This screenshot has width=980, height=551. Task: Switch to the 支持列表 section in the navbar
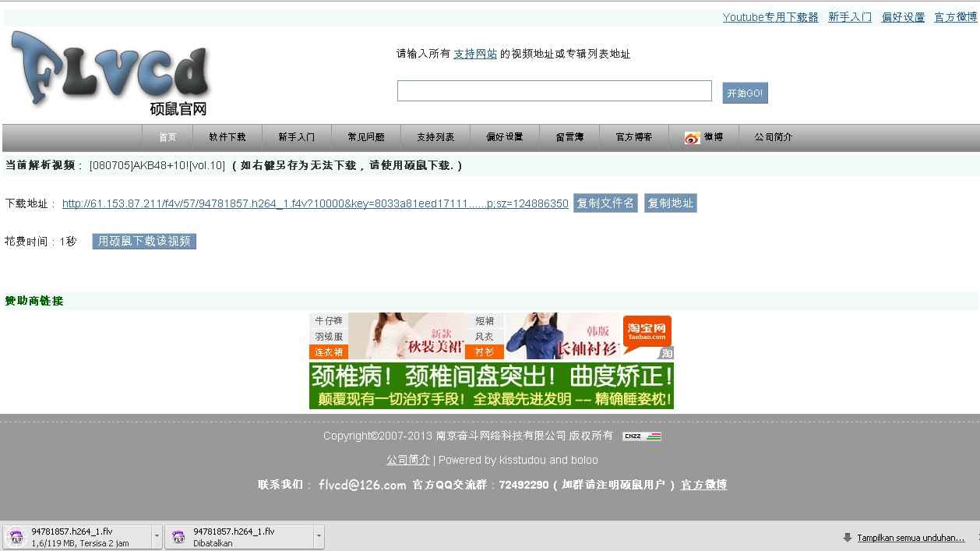click(435, 136)
